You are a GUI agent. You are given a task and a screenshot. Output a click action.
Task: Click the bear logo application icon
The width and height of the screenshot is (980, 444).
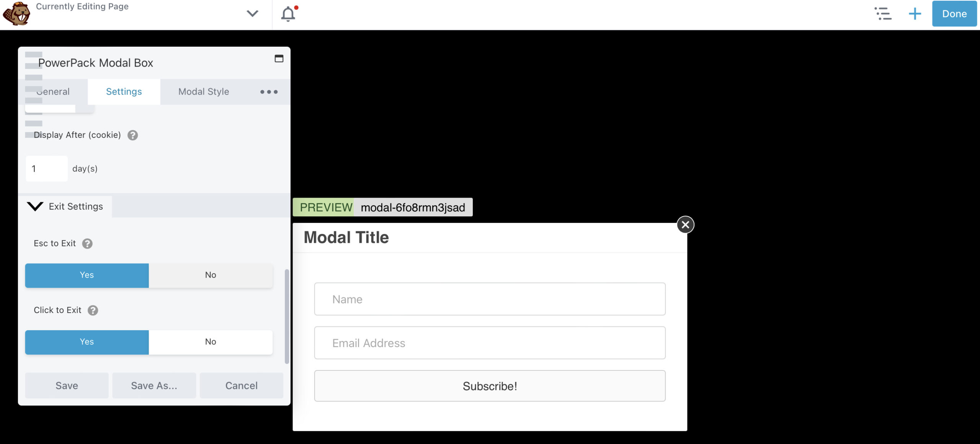(x=18, y=13)
